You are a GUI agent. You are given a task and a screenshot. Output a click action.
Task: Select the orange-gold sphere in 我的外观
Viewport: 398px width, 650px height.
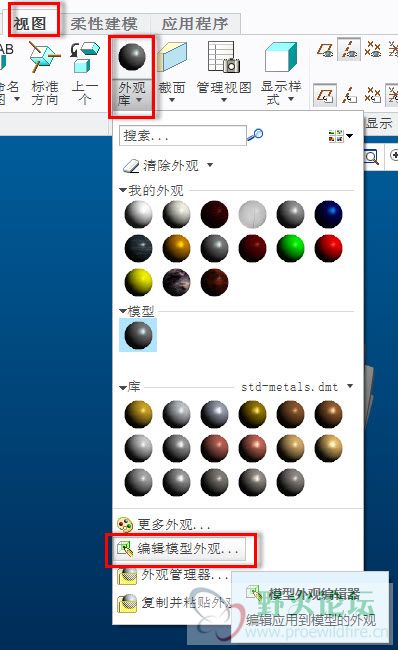[x=176, y=249]
